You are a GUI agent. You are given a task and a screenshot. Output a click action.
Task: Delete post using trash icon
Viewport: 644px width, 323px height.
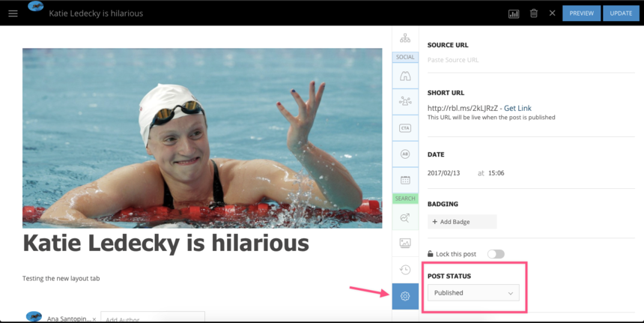534,13
